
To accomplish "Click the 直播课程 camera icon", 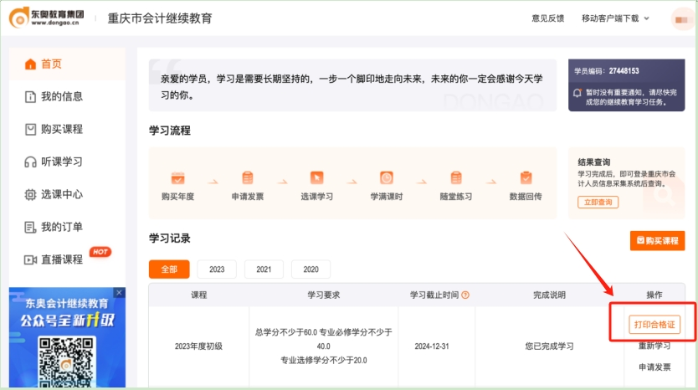I will [30, 260].
